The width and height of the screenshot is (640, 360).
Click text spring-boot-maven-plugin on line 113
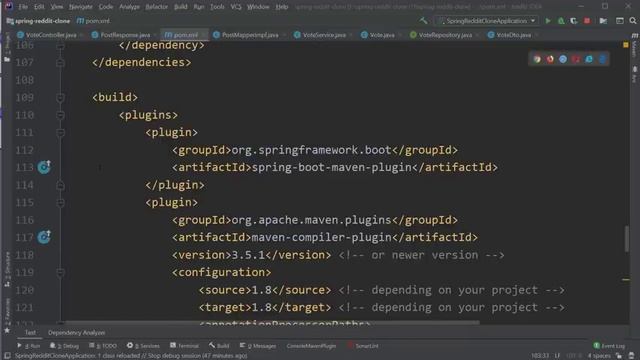click(331, 167)
